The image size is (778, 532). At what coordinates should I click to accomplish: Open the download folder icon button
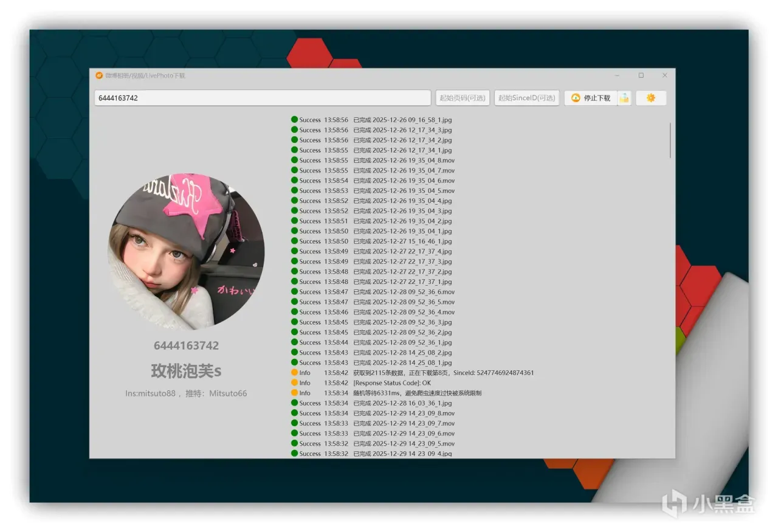pos(624,98)
